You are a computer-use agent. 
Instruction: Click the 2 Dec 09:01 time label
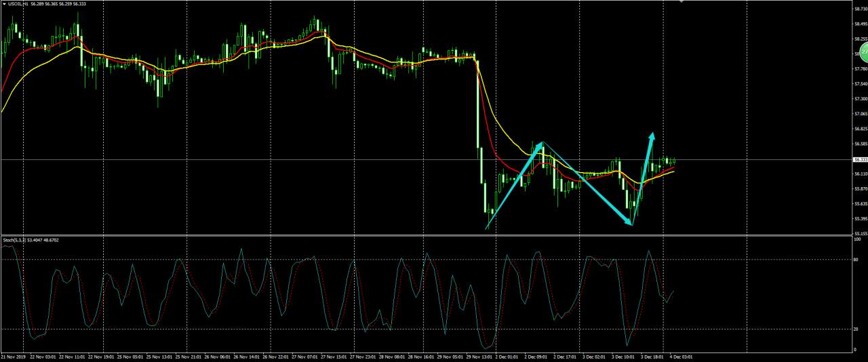tap(536, 357)
